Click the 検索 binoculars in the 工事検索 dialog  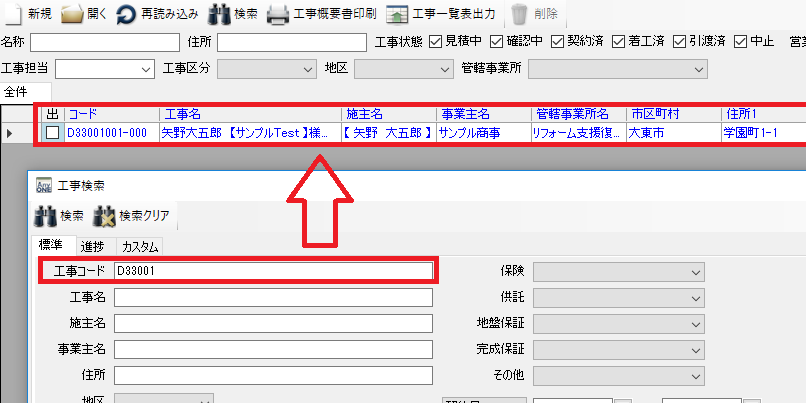[45, 215]
